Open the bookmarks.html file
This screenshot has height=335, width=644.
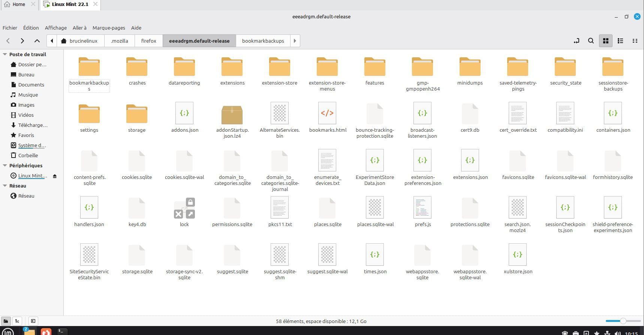pyautogui.click(x=327, y=113)
